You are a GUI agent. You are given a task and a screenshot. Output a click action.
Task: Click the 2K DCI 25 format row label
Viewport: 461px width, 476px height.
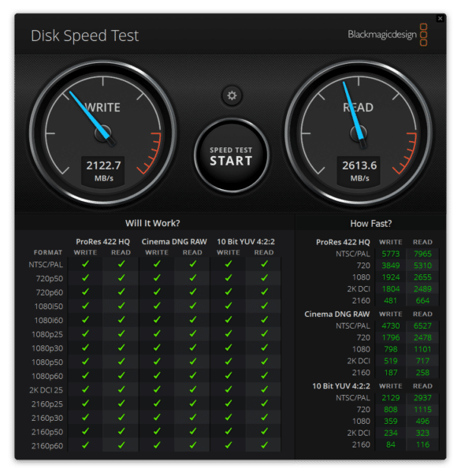(46, 390)
